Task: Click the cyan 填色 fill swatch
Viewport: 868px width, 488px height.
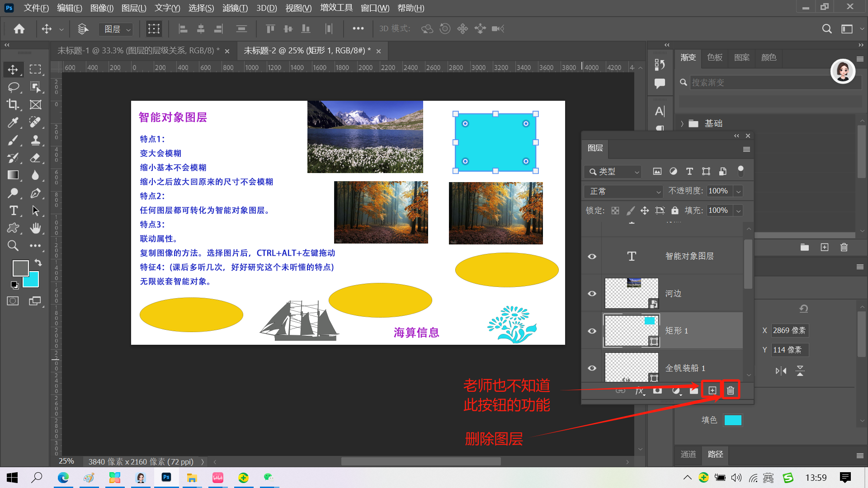Action: click(732, 420)
